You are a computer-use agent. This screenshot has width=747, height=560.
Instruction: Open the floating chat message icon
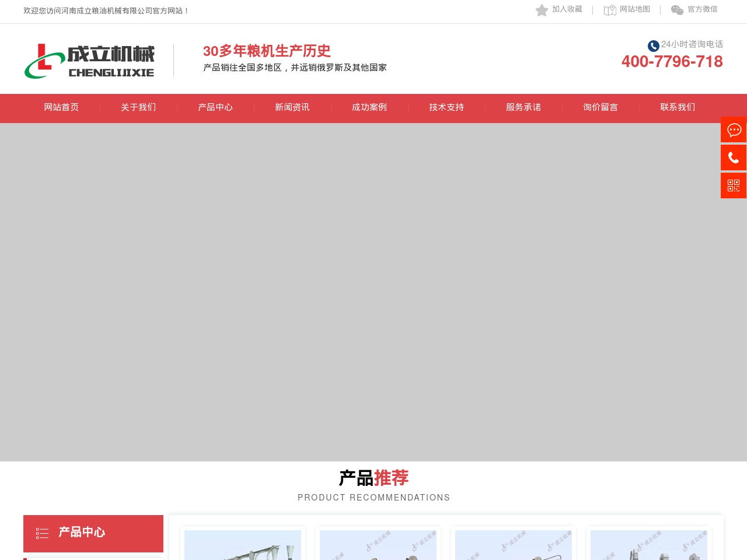pyautogui.click(x=734, y=129)
